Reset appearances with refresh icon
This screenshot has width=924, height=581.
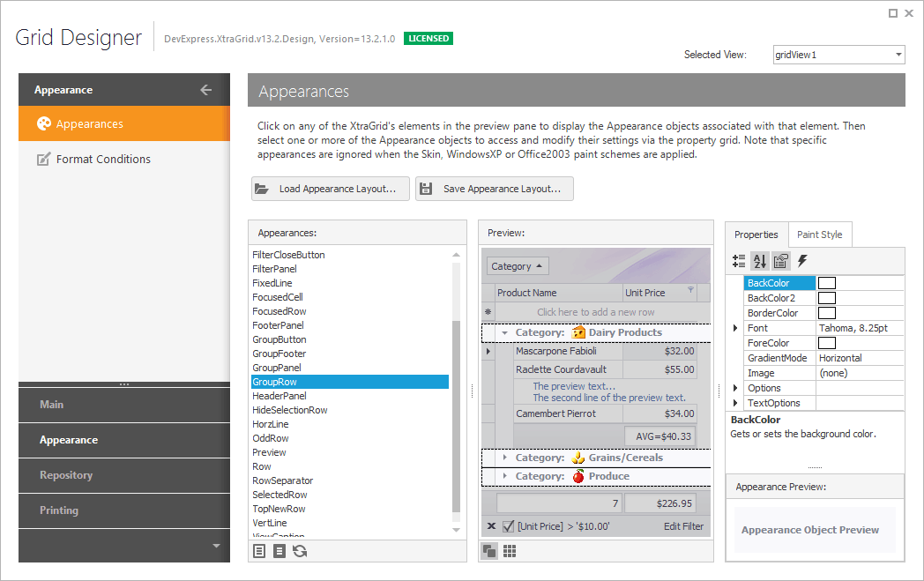pos(300,551)
